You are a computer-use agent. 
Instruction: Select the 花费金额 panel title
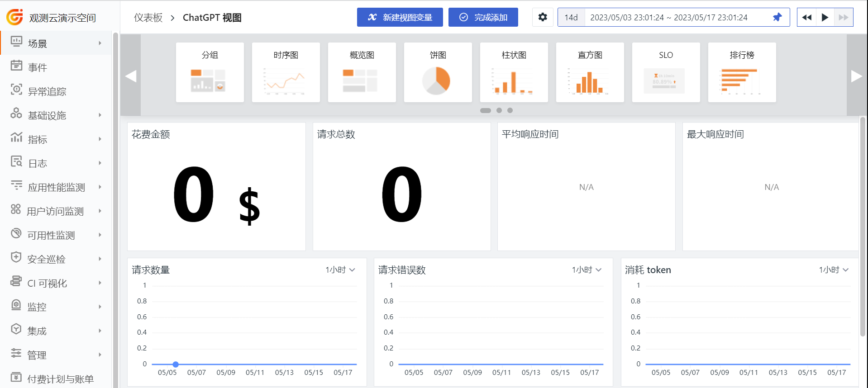[x=151, y=134]
